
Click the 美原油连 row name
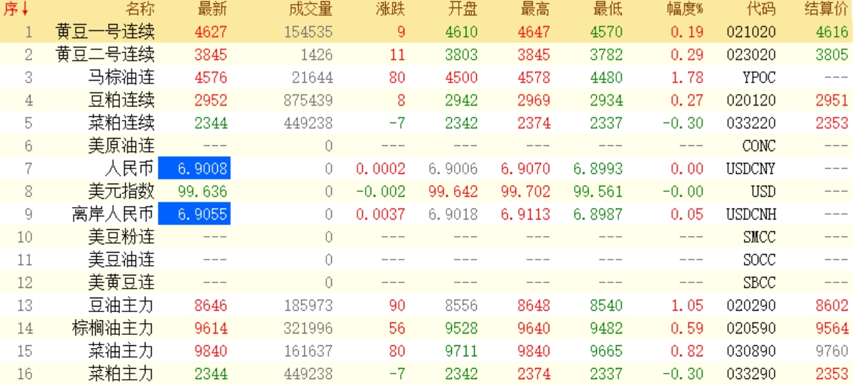tap(121, 146)
